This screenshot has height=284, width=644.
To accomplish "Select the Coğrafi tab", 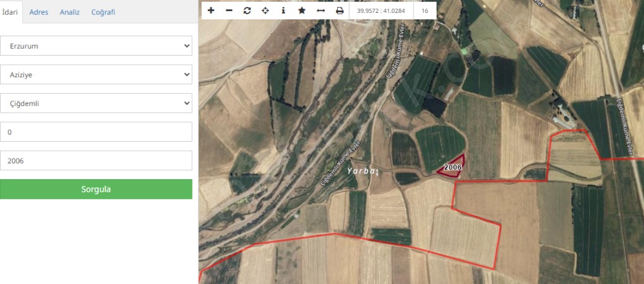I will (103, 12).
